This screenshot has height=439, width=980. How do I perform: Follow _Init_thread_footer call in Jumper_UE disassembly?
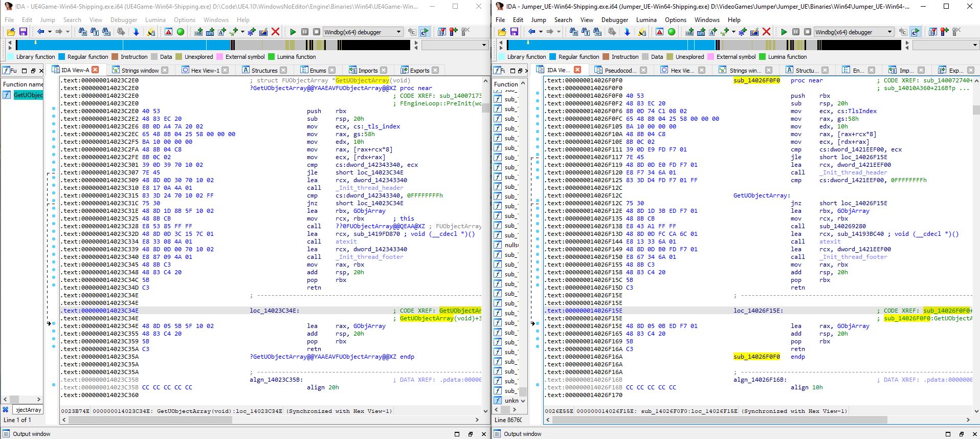(x=853, y=257)
